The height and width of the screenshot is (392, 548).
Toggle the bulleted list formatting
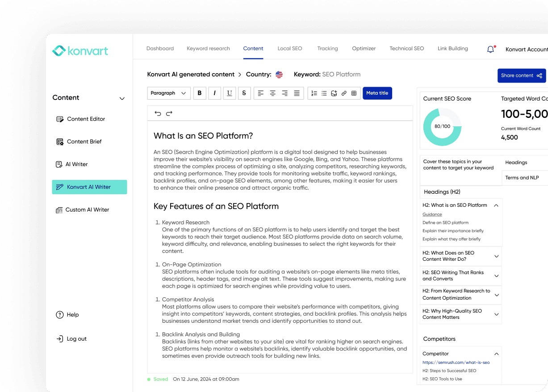[324, 93]
